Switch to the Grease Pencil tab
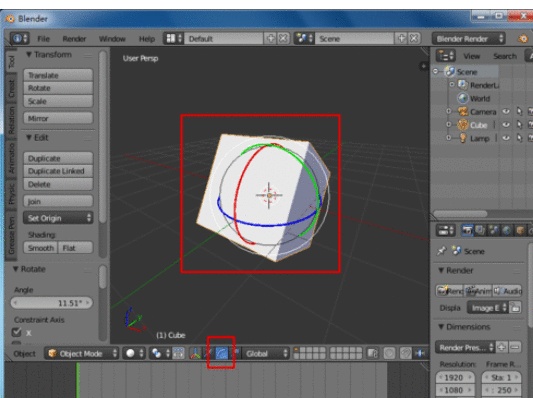533x398 pixels. tap(11, 235)
